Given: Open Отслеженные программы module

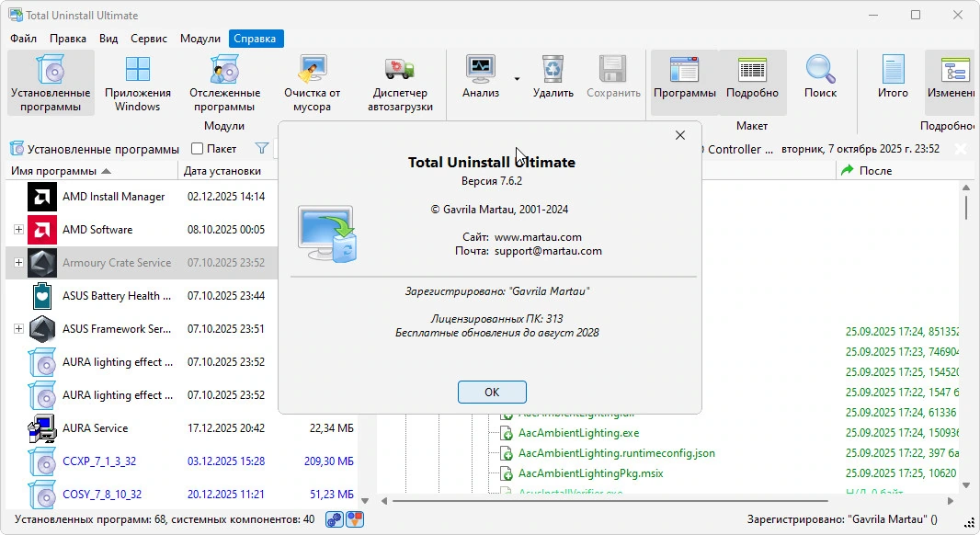Looking at the screenshot, I should (224, 83).
